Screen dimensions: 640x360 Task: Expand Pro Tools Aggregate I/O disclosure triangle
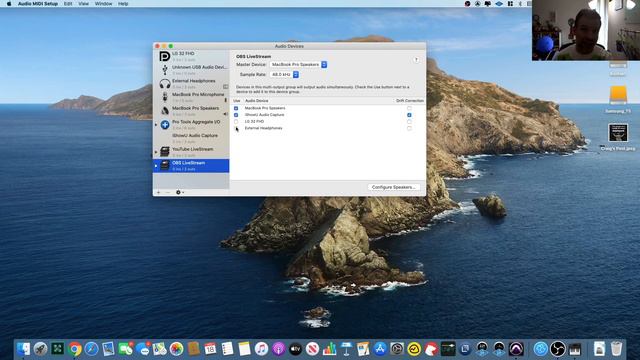(156, 124)
